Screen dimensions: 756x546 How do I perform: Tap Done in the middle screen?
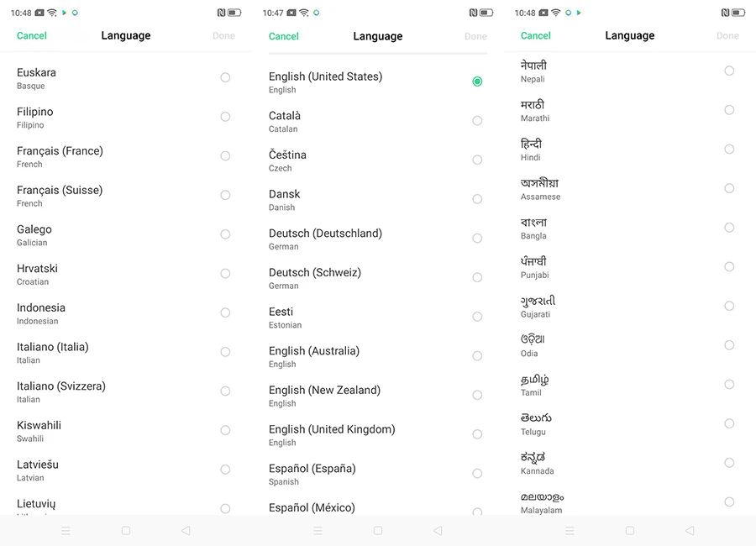click(475, 36)
